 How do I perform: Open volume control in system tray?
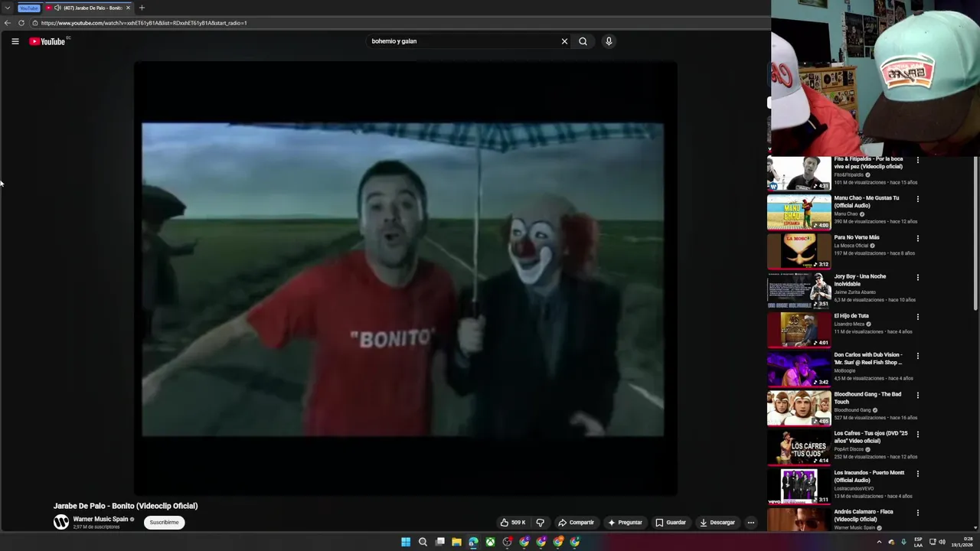tap(942, 542)
